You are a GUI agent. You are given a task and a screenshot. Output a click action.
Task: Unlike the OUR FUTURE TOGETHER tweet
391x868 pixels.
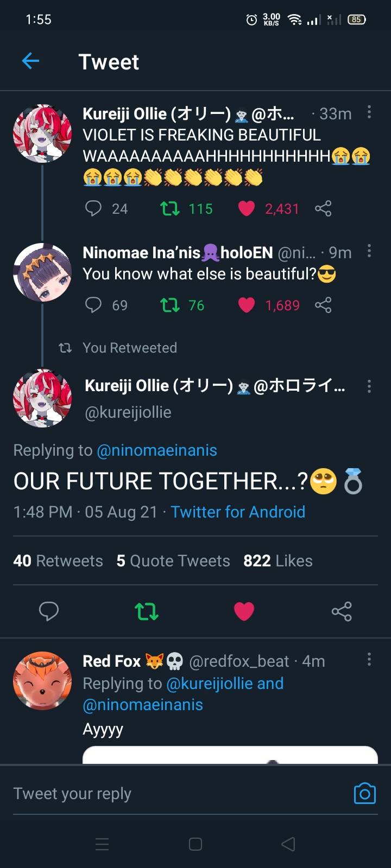point(244,611)
